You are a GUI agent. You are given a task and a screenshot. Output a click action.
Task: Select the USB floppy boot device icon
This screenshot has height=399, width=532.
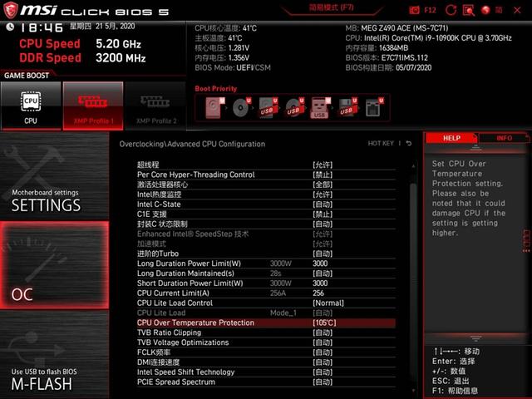coord(347,107)
